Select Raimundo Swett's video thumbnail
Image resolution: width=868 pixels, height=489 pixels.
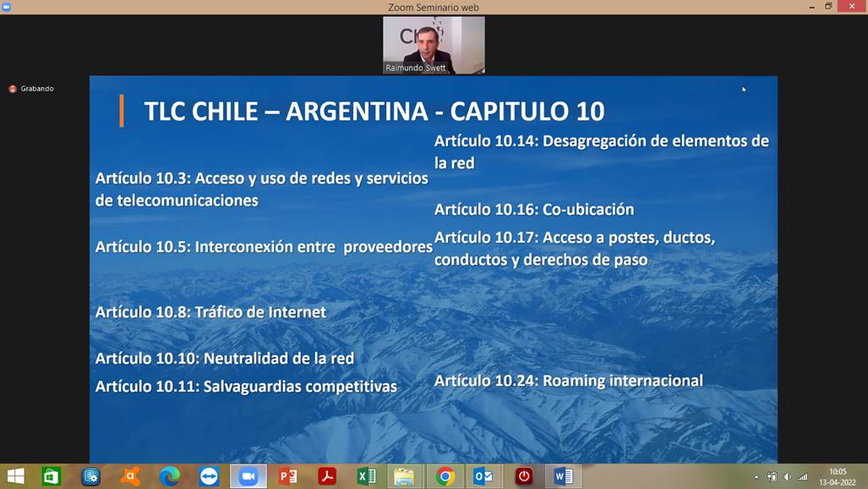[x=434, y=45]
